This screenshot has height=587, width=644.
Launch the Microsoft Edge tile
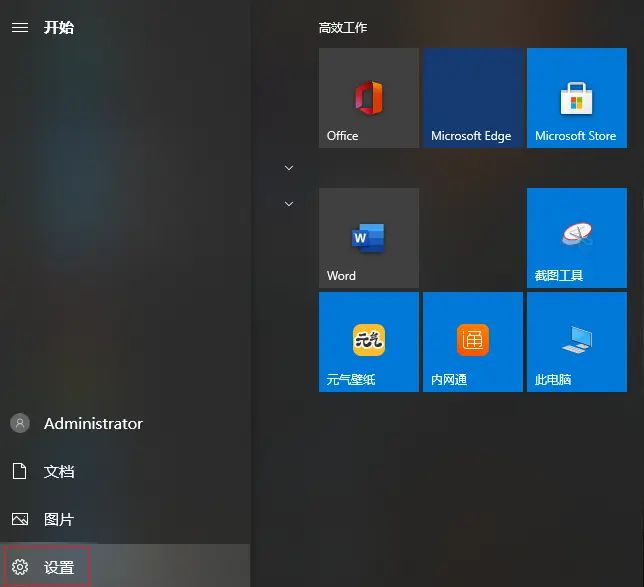pyautogui.click(x=472, y=98)
